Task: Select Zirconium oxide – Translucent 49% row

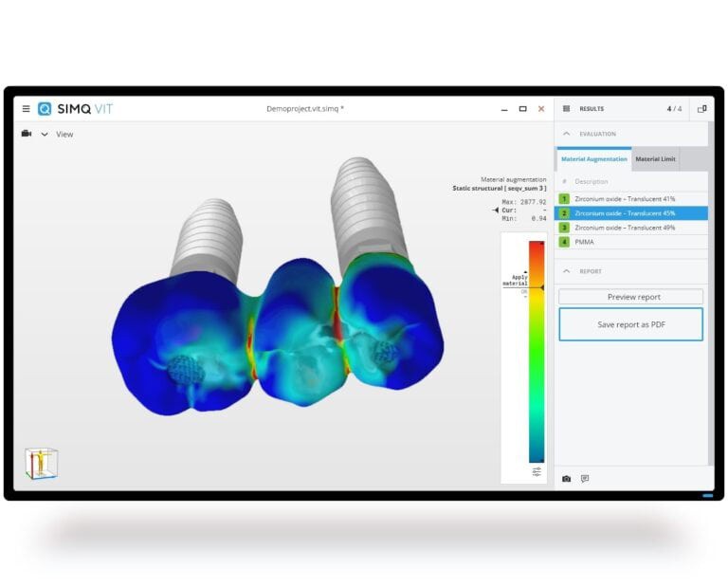Action: tap(631, 228)
